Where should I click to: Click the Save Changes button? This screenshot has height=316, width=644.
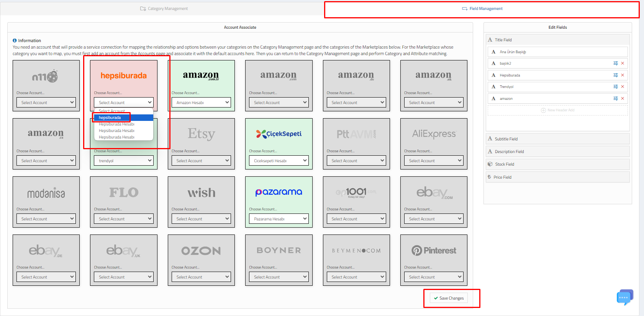(x=449, y=298)
